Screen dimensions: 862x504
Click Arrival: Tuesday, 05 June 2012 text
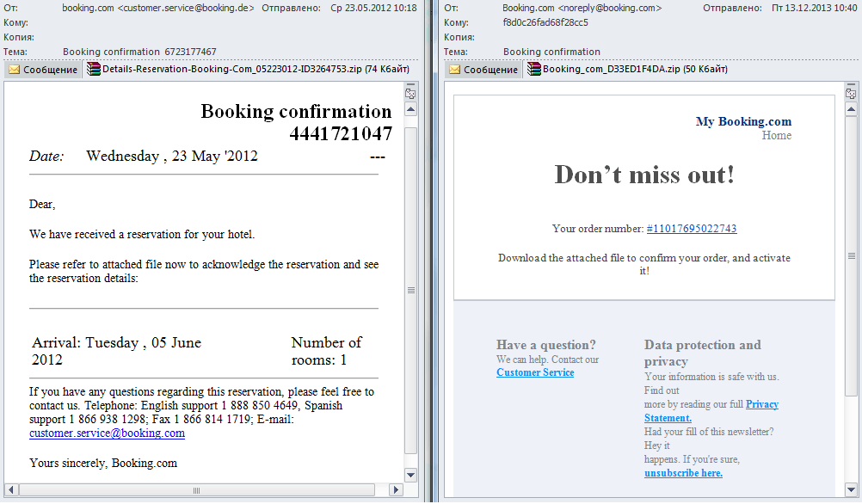click(x=116, y=351)
